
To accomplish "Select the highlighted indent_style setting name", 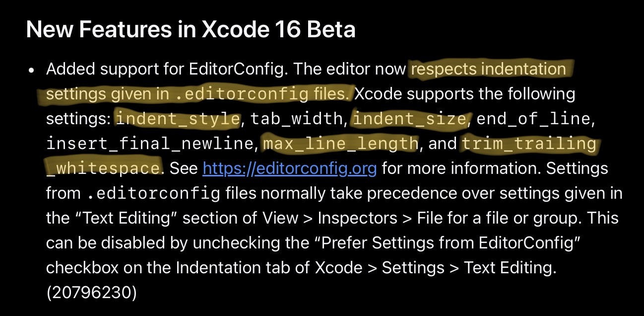I will pyautogui.click(x=178, y=119).
